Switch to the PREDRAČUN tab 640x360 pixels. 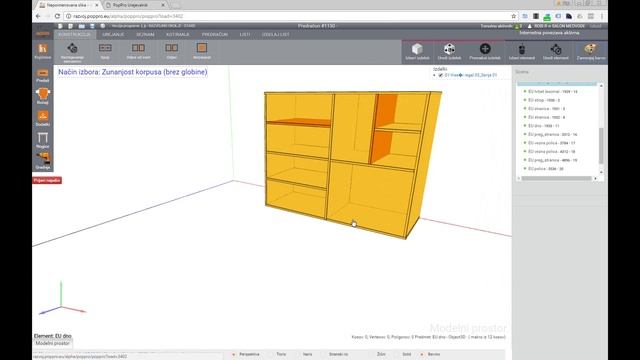coord(215,35)
